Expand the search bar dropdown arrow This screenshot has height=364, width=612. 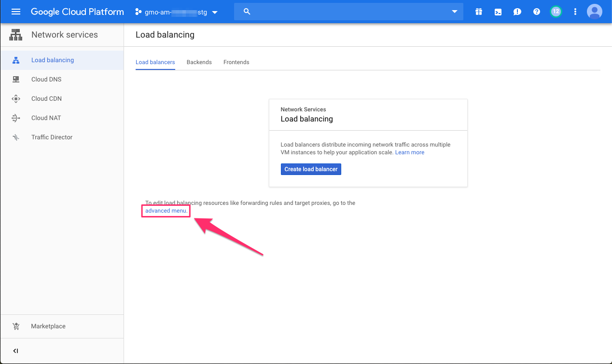(454, 12)
